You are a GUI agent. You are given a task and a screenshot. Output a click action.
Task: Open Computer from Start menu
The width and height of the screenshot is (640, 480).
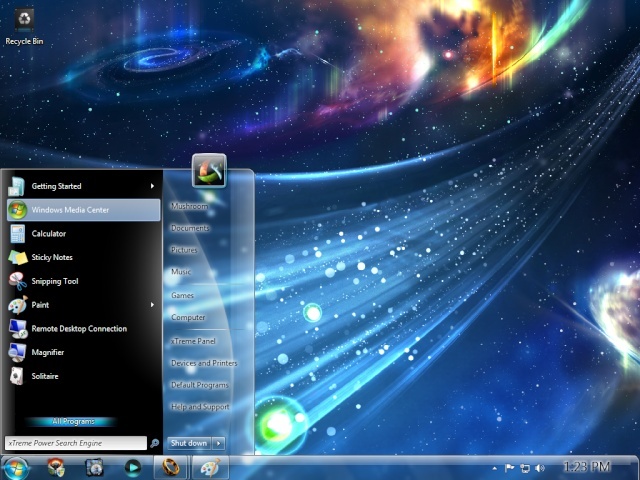(x=188, y=317)
